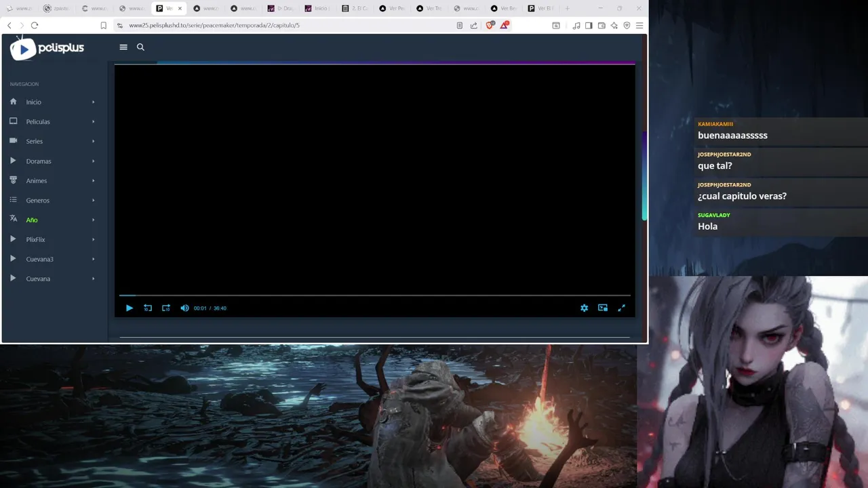Seek along the video progress bar
The height and width of the screenshot is (488, 868).
click(x=375, y=296)
